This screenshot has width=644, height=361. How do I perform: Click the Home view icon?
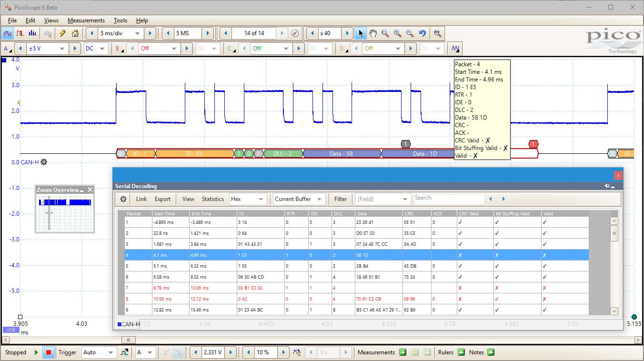pyautogui.click(x=75, y=33)
